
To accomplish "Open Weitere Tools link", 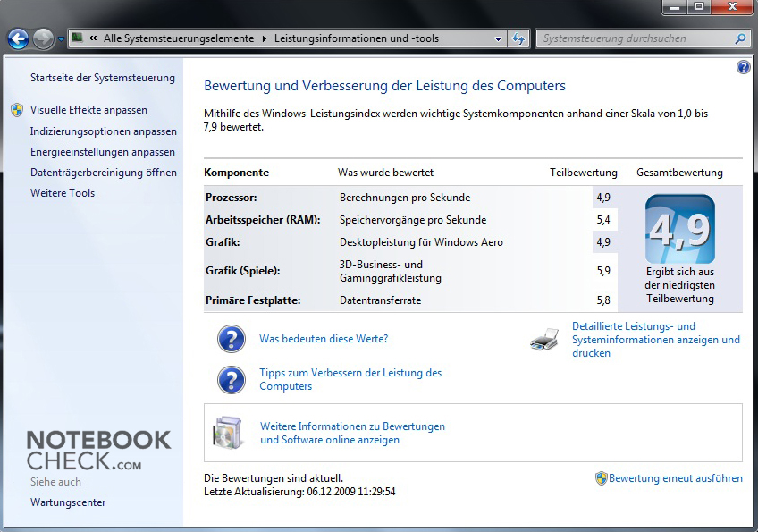I will (x=63, y=193).
